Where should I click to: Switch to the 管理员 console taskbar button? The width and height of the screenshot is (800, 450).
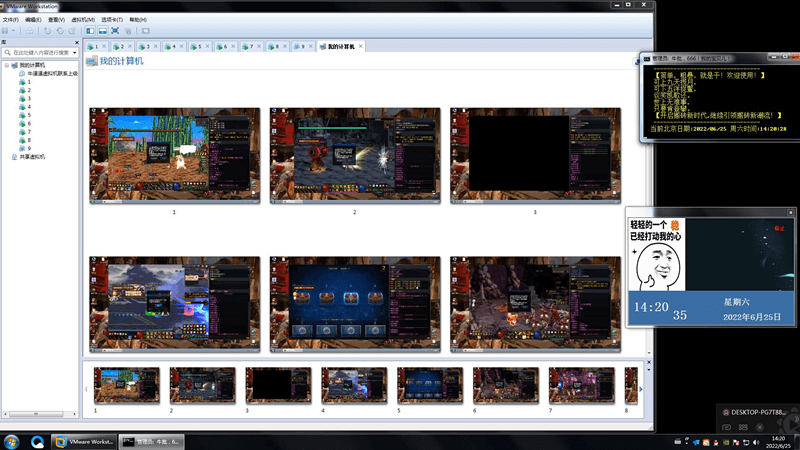click(152, 442)
